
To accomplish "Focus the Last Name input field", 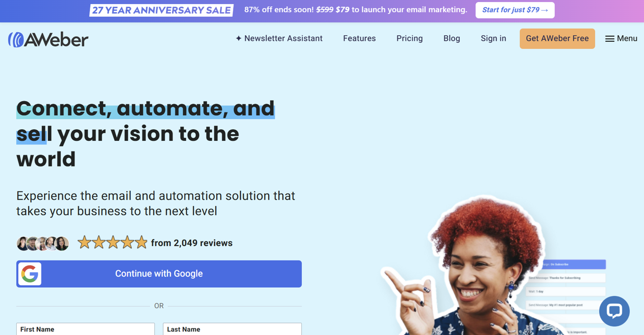I will (232, 329).
